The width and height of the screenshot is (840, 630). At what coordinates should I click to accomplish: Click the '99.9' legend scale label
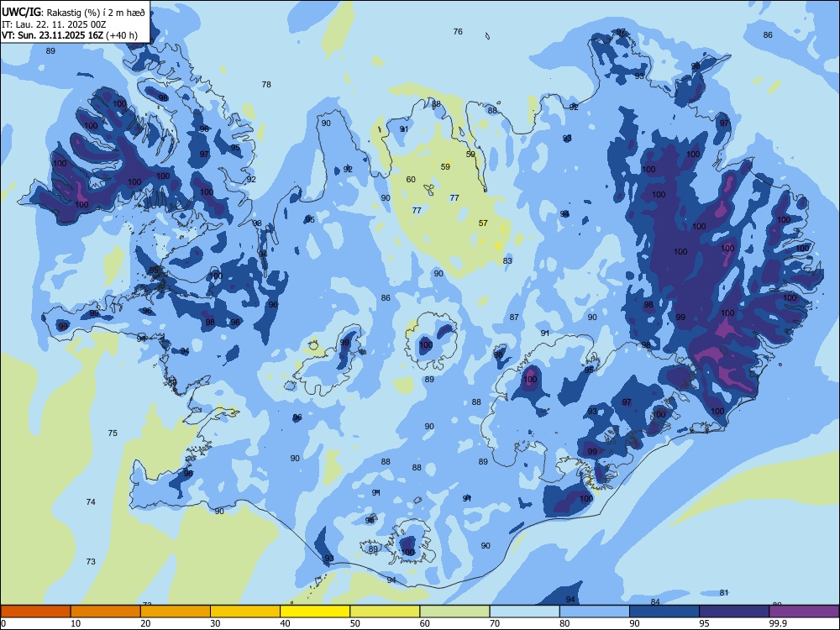pyautogui.click(x=778, y=623)
